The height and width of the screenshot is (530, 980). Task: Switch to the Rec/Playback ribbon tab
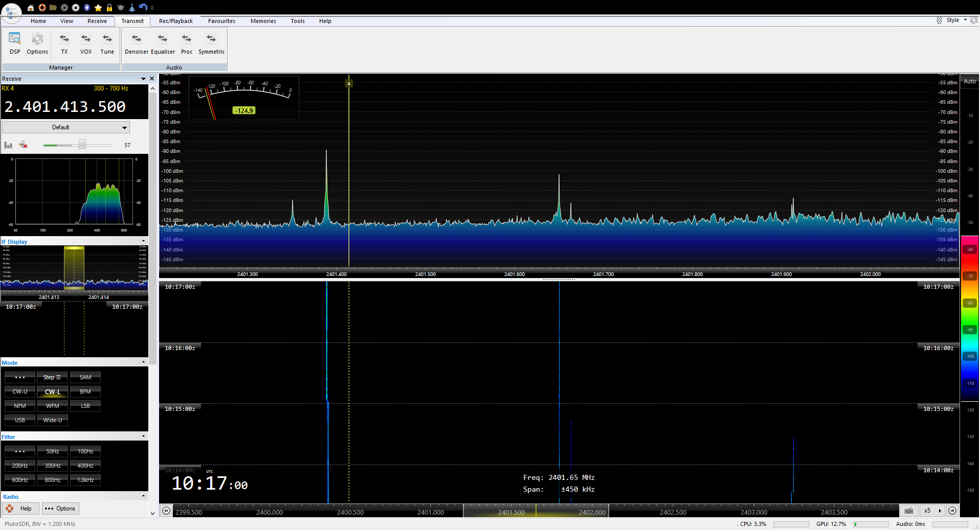[x=175, y=21]
